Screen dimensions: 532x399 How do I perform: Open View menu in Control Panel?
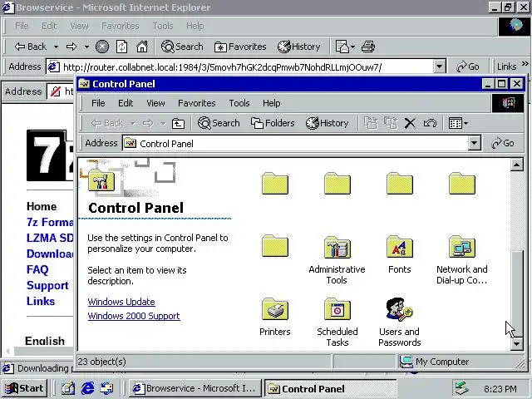[x=155, y=103]
